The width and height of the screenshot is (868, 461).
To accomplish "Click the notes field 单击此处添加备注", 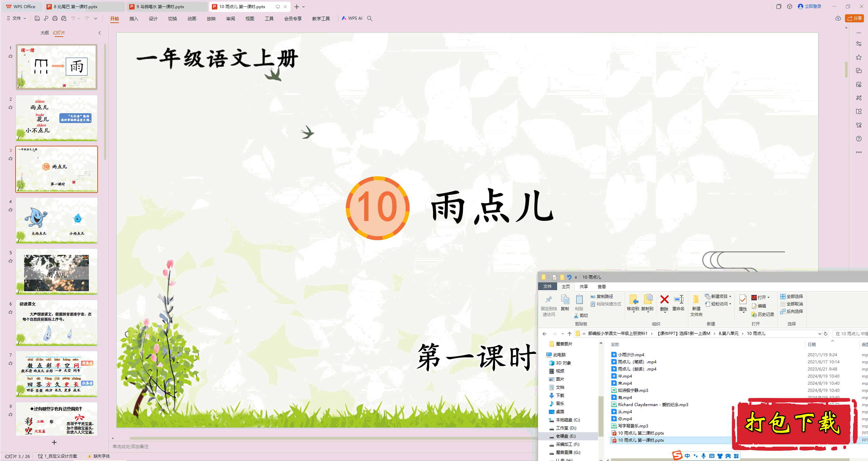I will [x=131, y=446].
